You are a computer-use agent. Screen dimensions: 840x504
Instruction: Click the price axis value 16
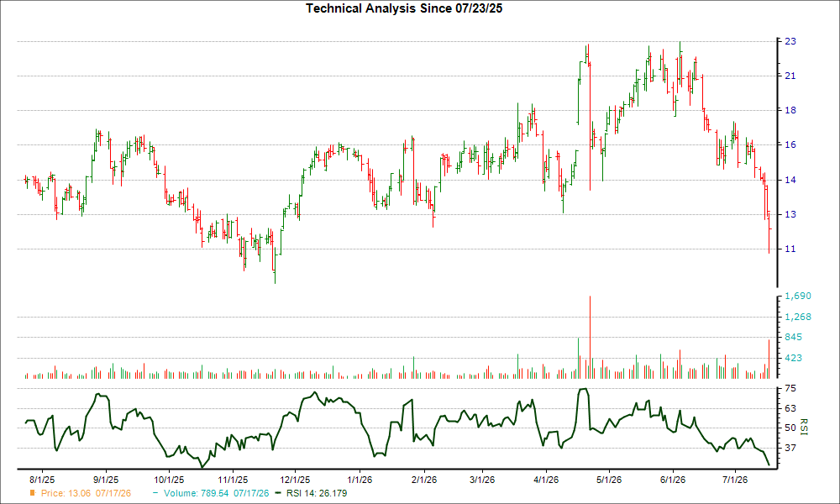790,144
